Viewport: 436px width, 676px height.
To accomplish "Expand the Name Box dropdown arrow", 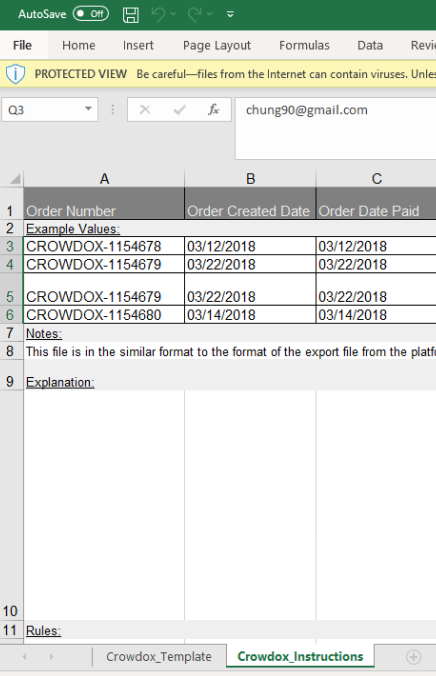I will pyautogui.click(x=88, y=109).
